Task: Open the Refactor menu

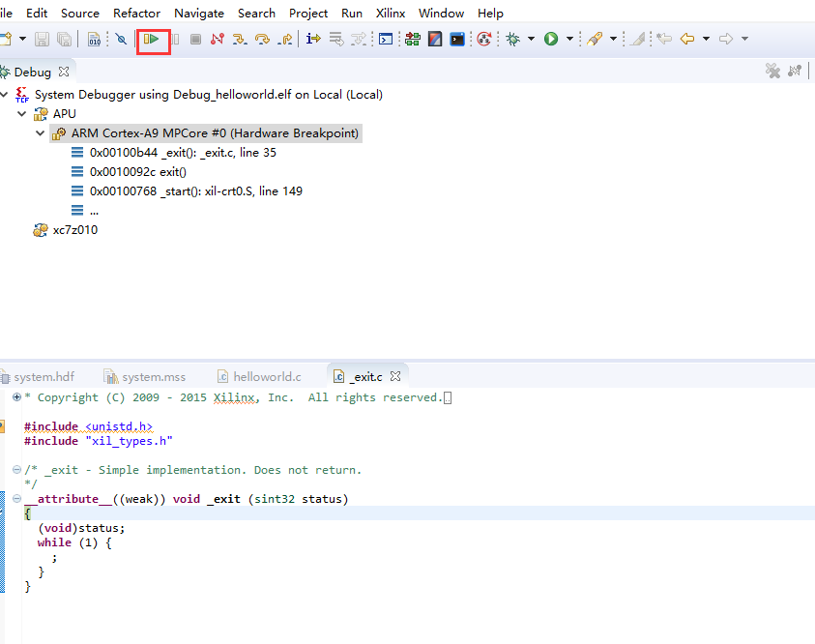Action: [x=136, y=13]
